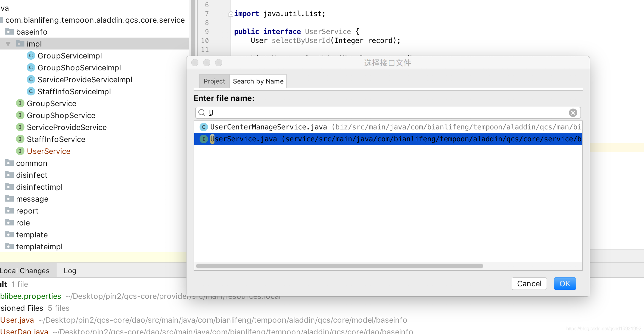
Task: Click the import fold marker on line 7
Action: coord(231,14)
